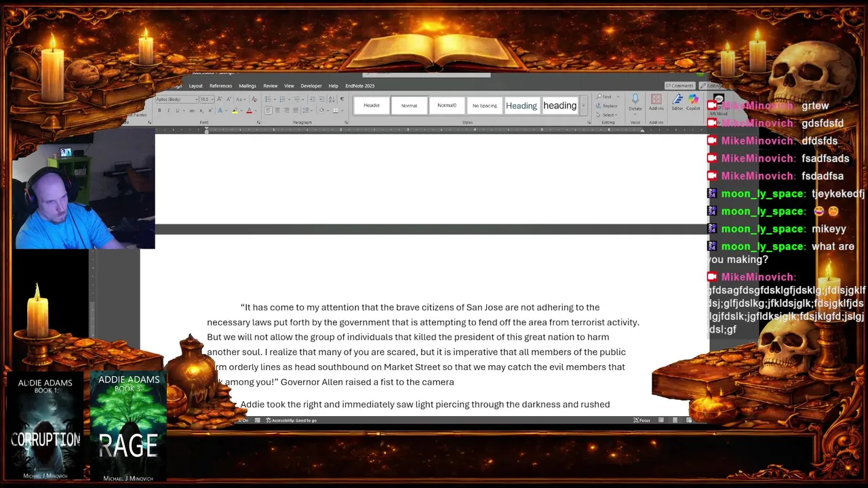Select Justify alignment
Screen dimensions: 868x488
[296, 110]
